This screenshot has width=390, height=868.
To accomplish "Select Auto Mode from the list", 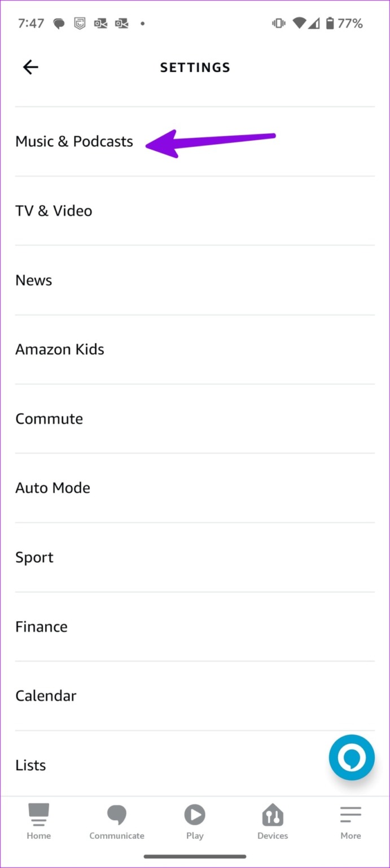I will 52,488.
